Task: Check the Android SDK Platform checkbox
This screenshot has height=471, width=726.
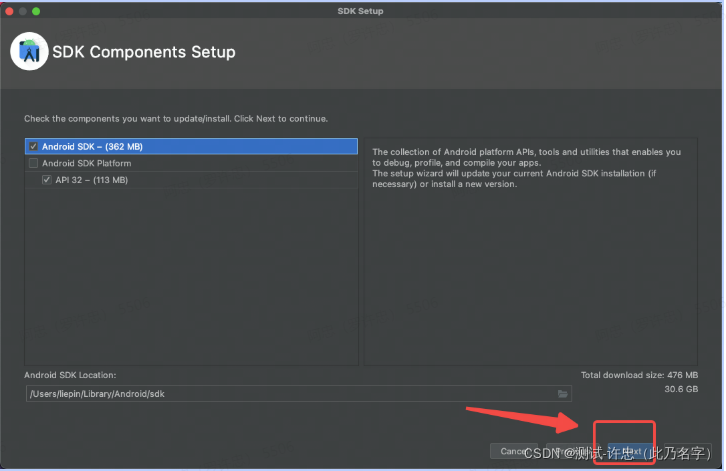Action: [x=33, y=163]
